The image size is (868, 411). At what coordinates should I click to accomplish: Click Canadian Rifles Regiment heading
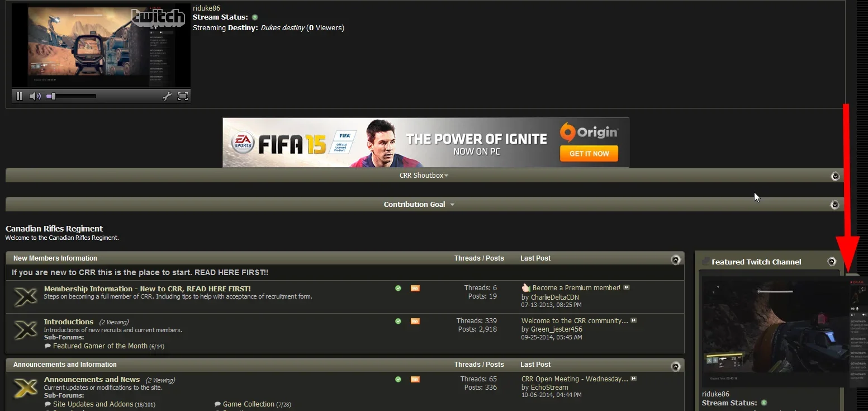pyautogui.click(x=54, y=229)
